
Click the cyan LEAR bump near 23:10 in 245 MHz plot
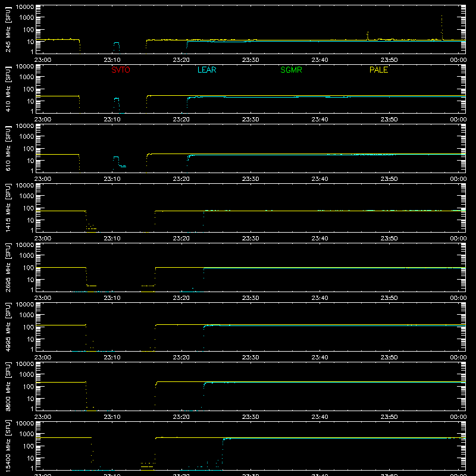click(x=117, y=46)
